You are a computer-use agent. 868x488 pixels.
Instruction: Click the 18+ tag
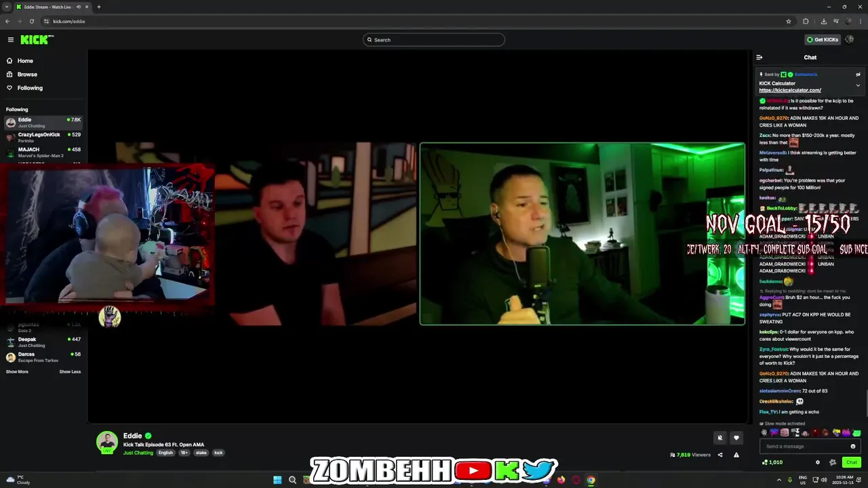pyautogui.click(x=184, y=453)
